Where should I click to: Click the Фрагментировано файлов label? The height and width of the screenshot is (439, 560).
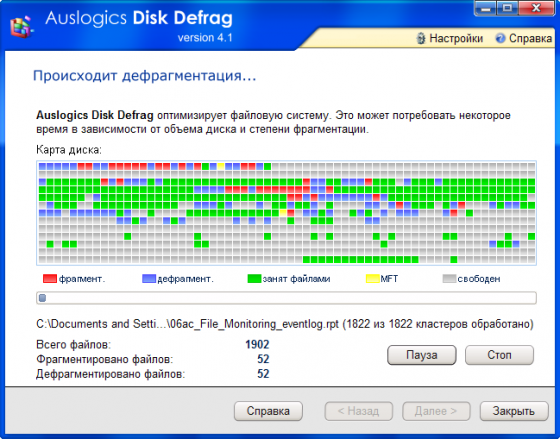coord(105,359)
